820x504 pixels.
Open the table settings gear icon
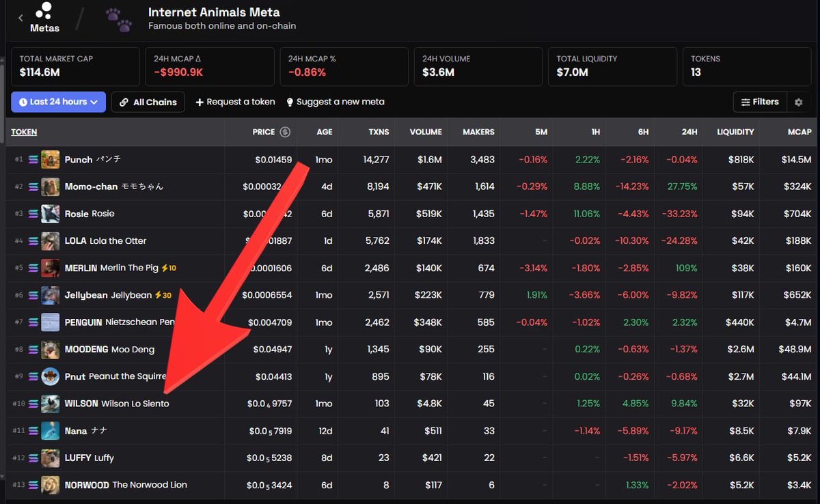click(798, 102)
